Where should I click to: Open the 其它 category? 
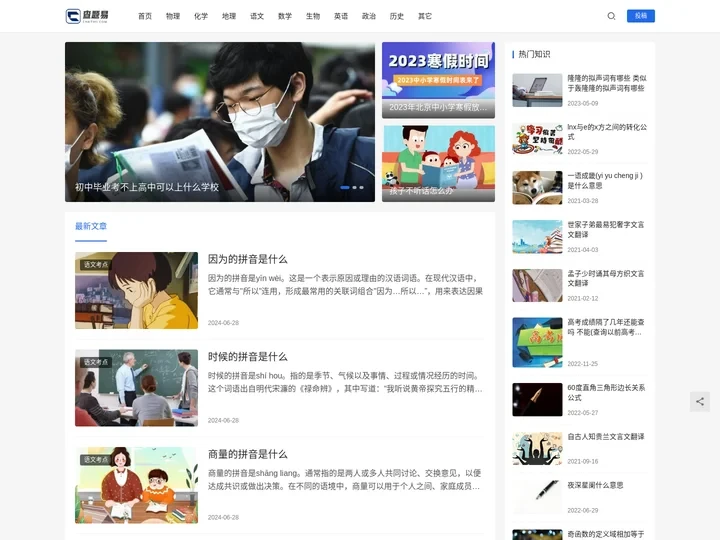[x=425, y=16]
